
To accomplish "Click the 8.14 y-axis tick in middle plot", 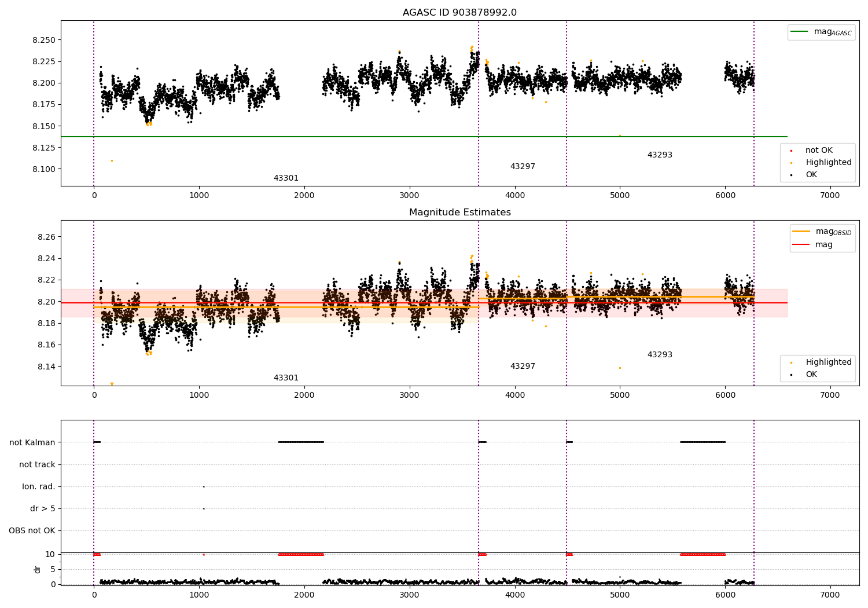I will tap(46, 367).
